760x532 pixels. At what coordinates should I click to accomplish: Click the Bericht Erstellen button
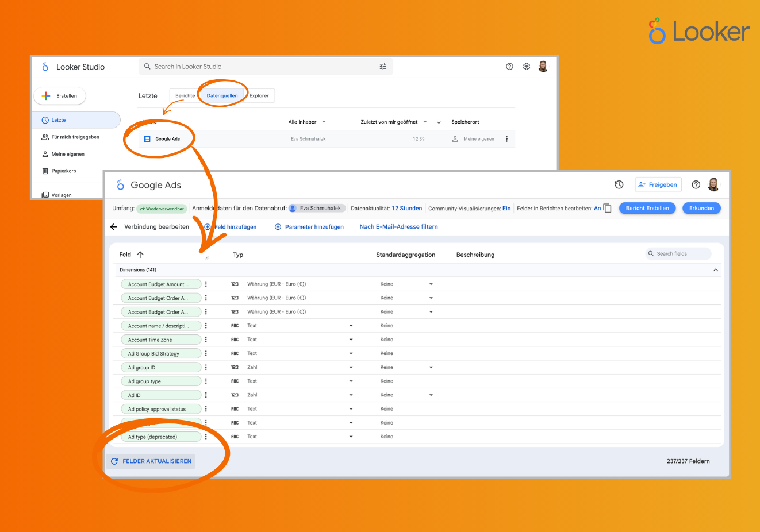coord(647,209)
